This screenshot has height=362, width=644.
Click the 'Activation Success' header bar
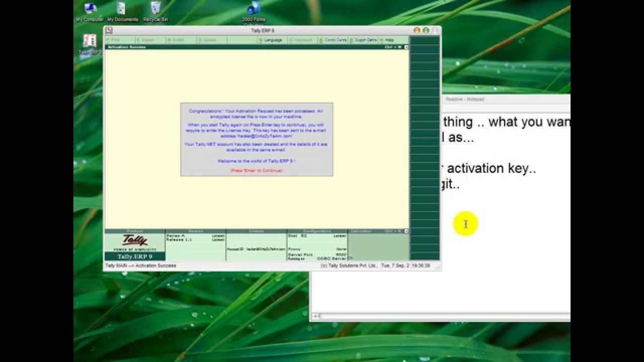click(257, 47)
